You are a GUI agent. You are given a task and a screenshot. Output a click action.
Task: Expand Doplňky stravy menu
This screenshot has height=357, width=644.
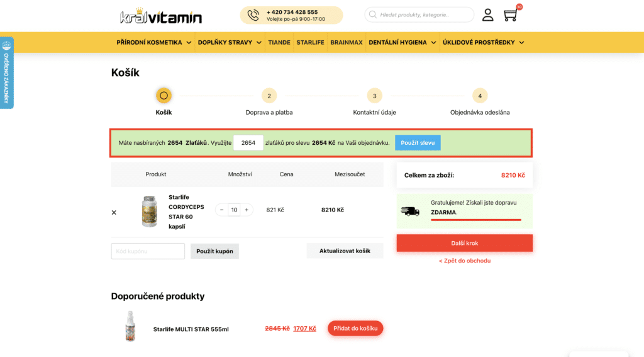click(x=230, y=42)
